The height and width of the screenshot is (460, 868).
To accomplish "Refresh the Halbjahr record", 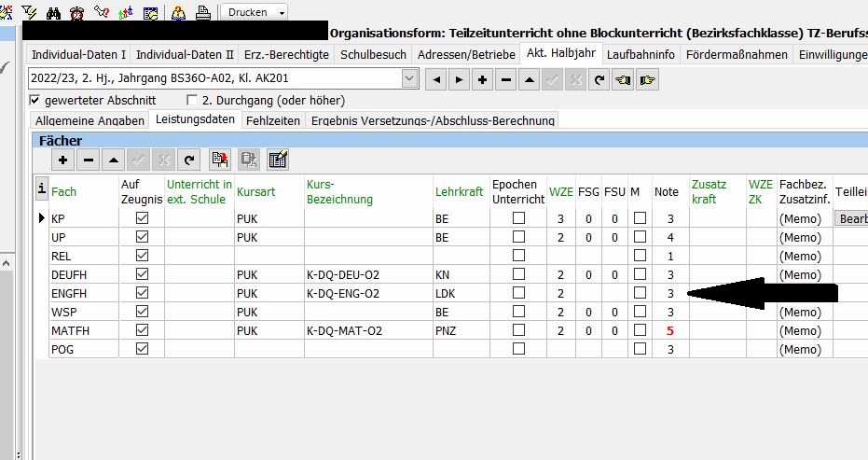I will (x=599, y=80).
